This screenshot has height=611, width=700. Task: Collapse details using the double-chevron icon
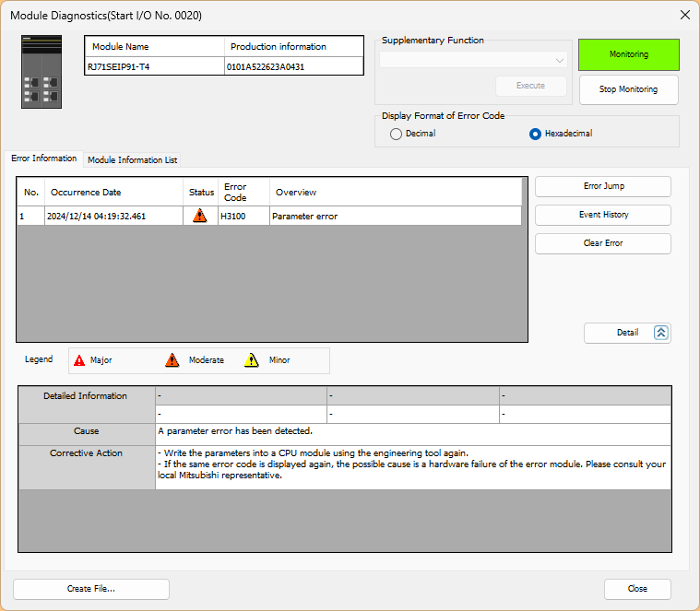[660, 333]
